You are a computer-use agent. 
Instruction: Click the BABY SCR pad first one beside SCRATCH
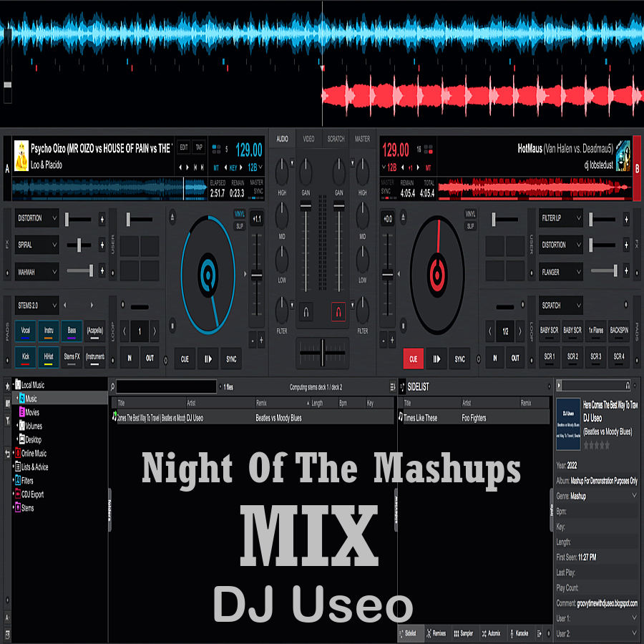point(549,331)
